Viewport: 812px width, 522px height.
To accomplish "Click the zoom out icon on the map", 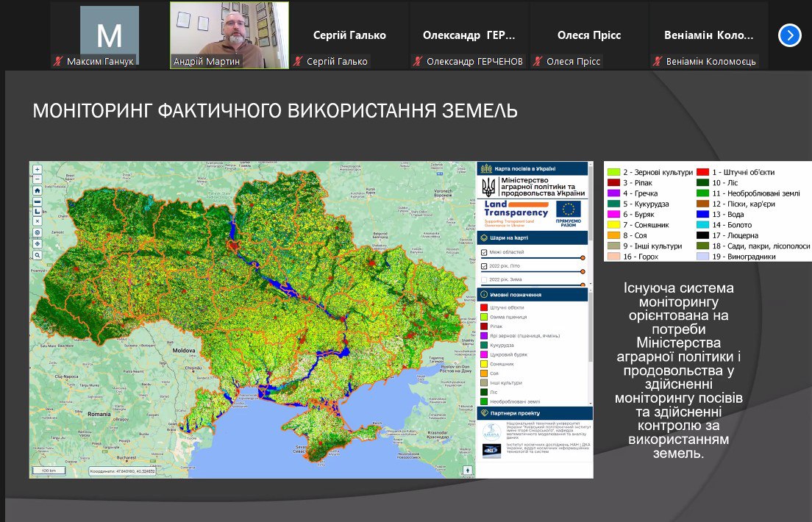I will [37, 179].
